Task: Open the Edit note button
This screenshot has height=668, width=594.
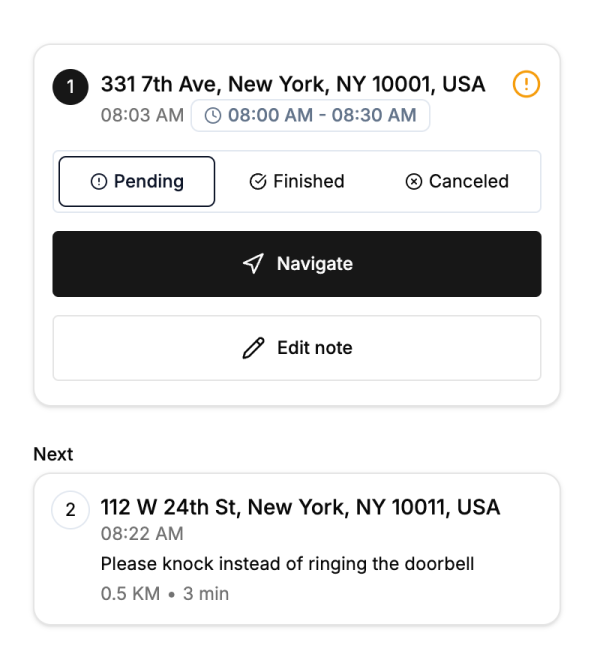Action: tap(297, 348)
